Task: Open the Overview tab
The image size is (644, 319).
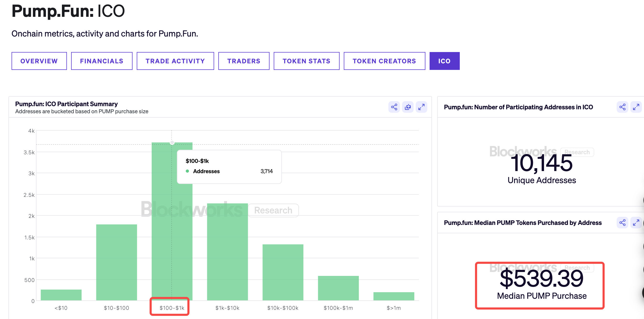Action: point(39,61)
